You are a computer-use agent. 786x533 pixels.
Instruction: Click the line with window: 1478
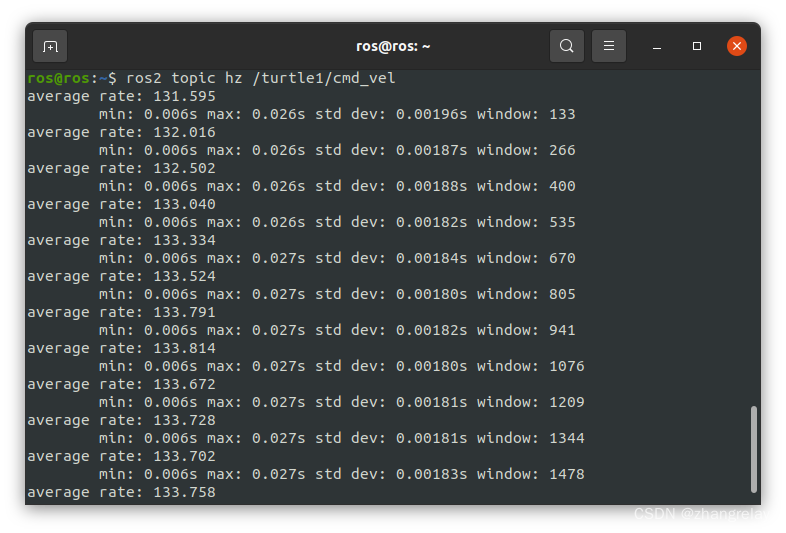coord(341,474)
